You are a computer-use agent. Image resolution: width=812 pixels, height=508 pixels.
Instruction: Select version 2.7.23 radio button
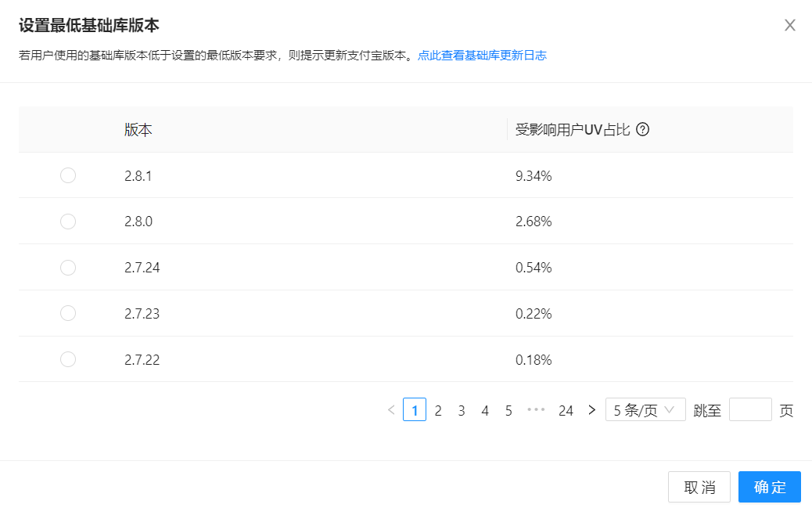68,313
